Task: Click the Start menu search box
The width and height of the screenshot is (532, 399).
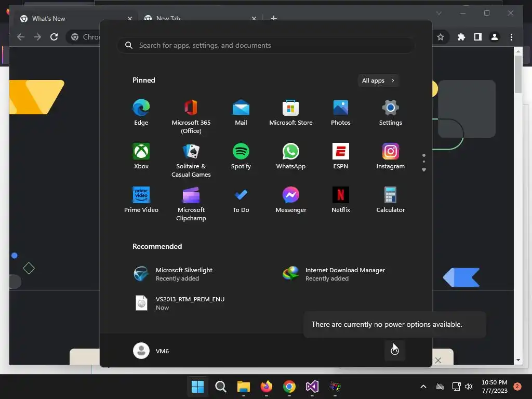Action: pos(265,45)
